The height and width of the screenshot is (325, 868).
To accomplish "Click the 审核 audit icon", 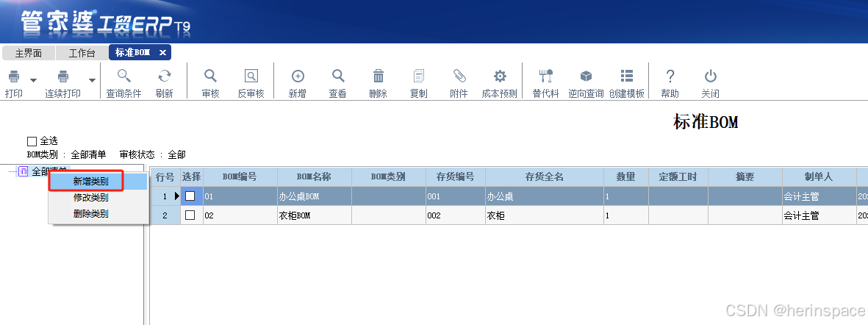I will point(211,76).
